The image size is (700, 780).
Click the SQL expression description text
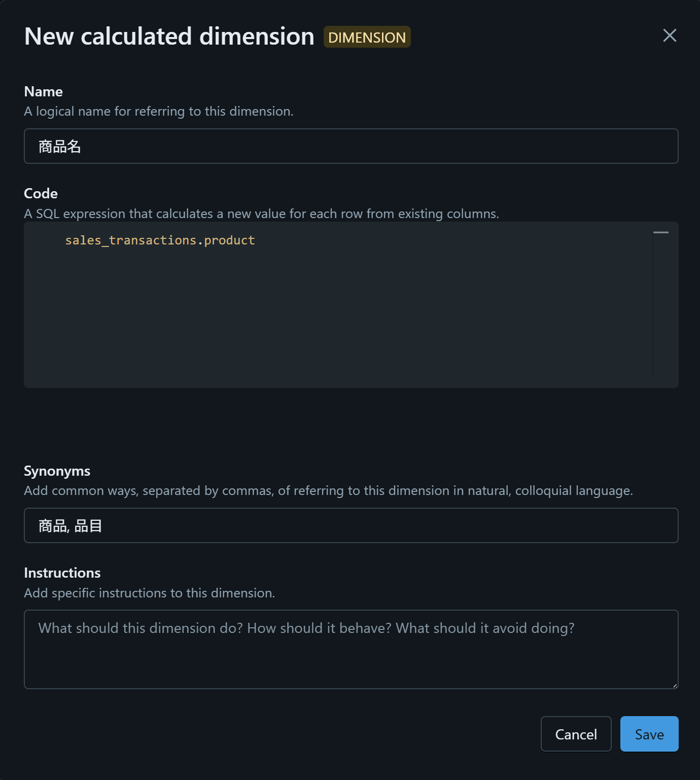coord(261,214)
